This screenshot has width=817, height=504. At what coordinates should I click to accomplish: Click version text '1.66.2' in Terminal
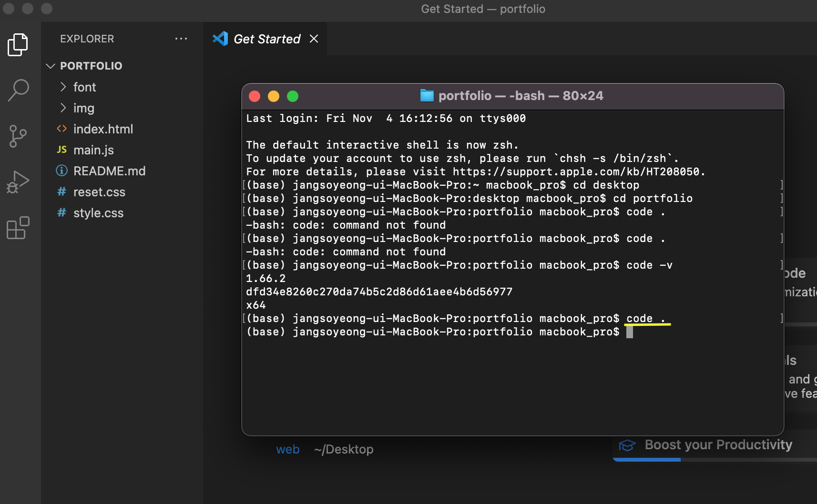(x=266, y=278)
